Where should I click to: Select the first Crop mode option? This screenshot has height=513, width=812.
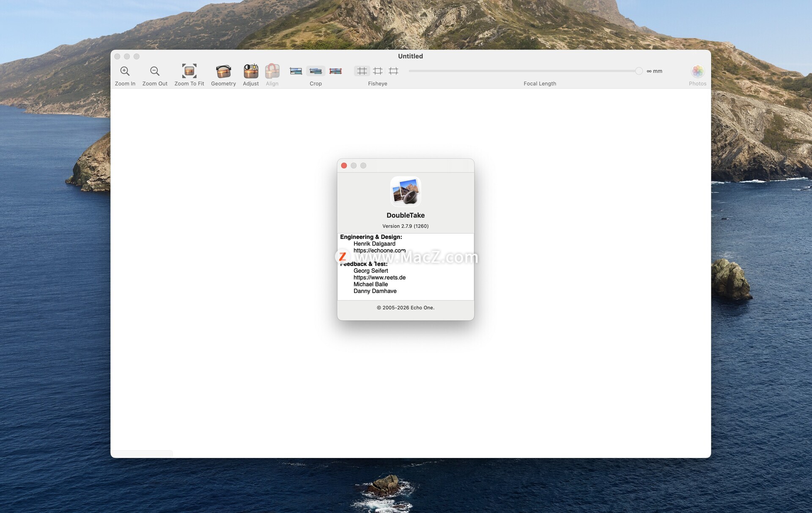click(296, 71)
